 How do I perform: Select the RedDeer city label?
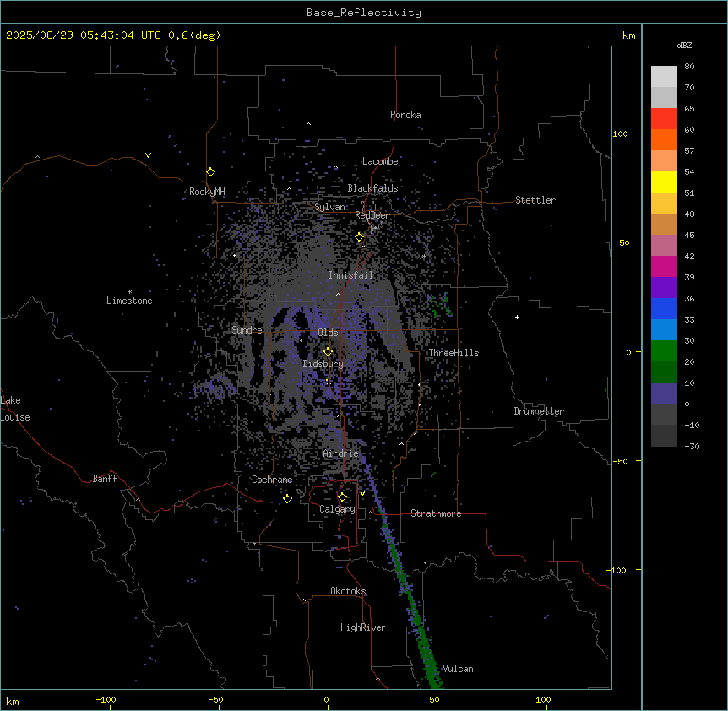(x=372, y=215)
